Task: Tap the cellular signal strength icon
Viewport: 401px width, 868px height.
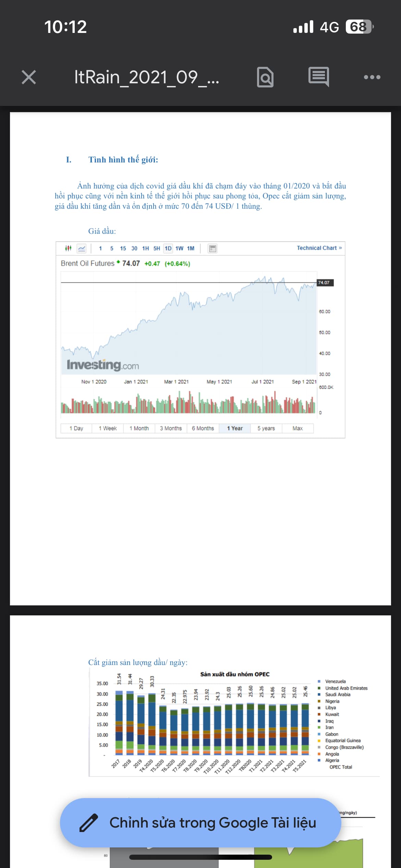Action: pyautogui.click(x=303, y=27)
